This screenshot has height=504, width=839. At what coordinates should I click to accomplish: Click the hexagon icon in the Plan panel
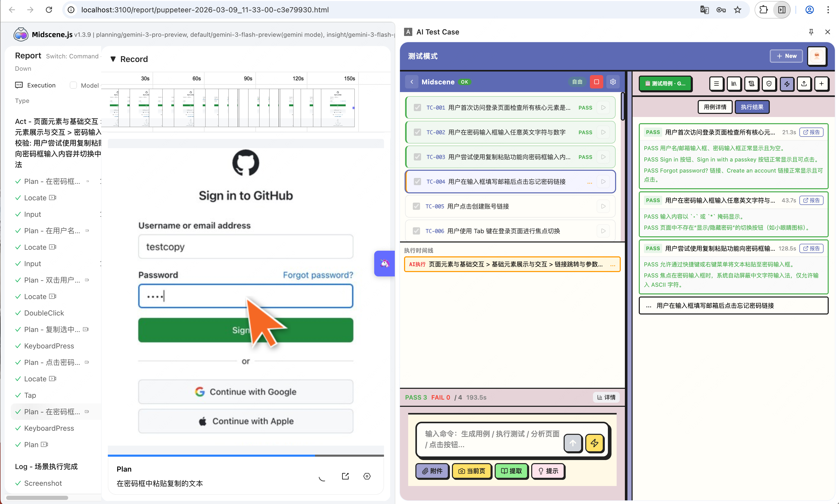coord(367,476)
